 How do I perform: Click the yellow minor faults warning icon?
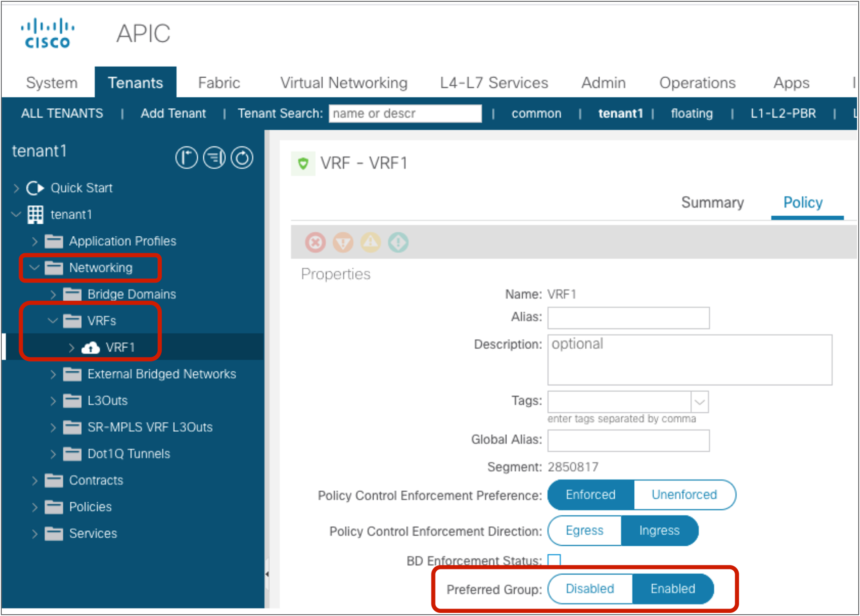(x=371, y=242)
